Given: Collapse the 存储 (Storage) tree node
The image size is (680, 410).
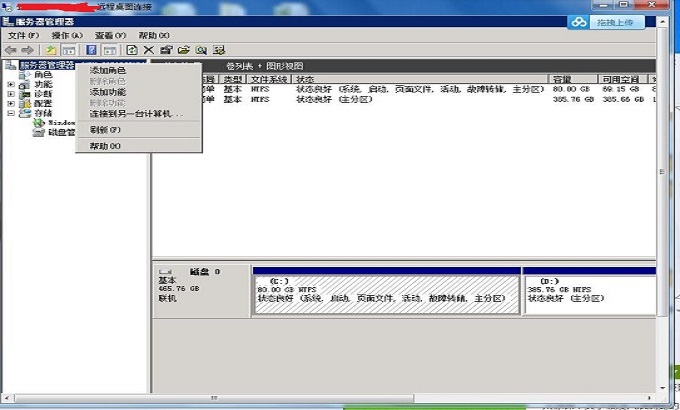Looking at the screenshot, I should [x=11, y=113].
